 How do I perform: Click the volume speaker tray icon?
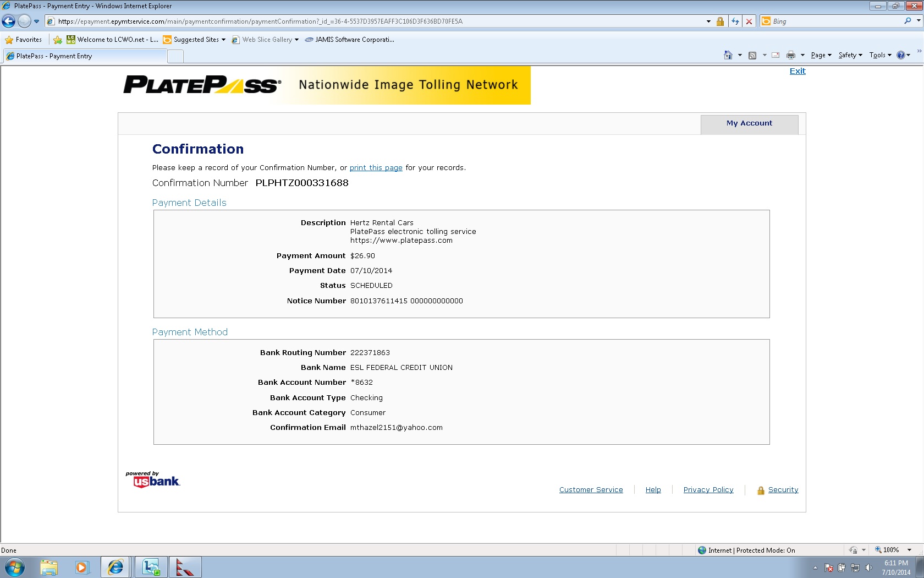[x=868, y=568]
